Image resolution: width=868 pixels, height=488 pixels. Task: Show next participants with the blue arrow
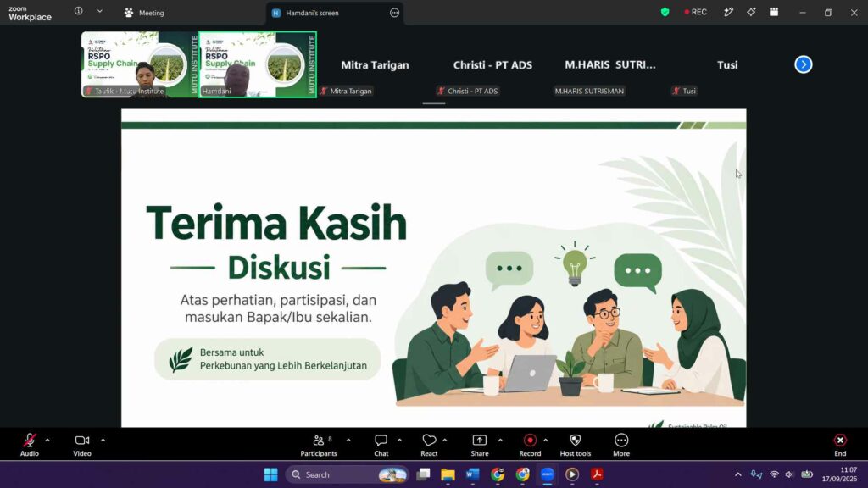804,64
